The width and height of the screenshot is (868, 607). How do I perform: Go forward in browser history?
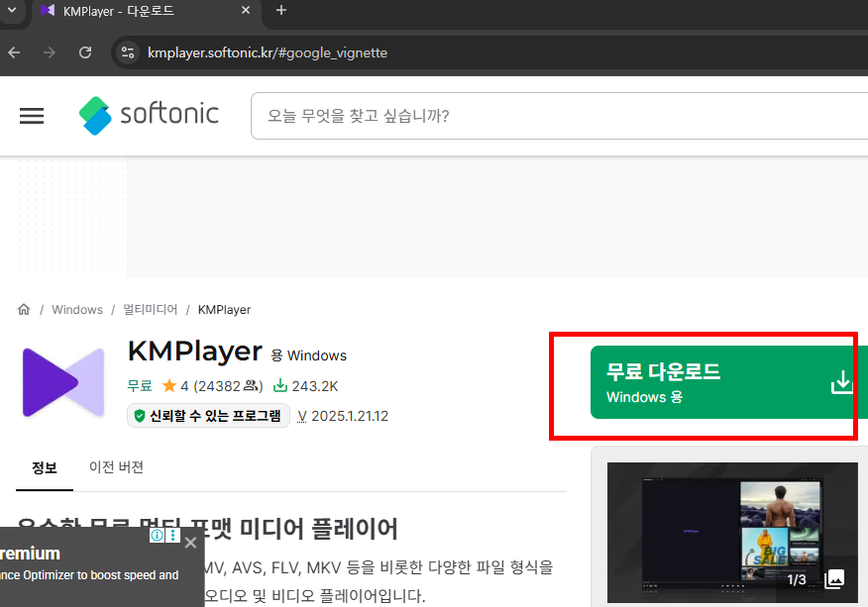point(50,52)
